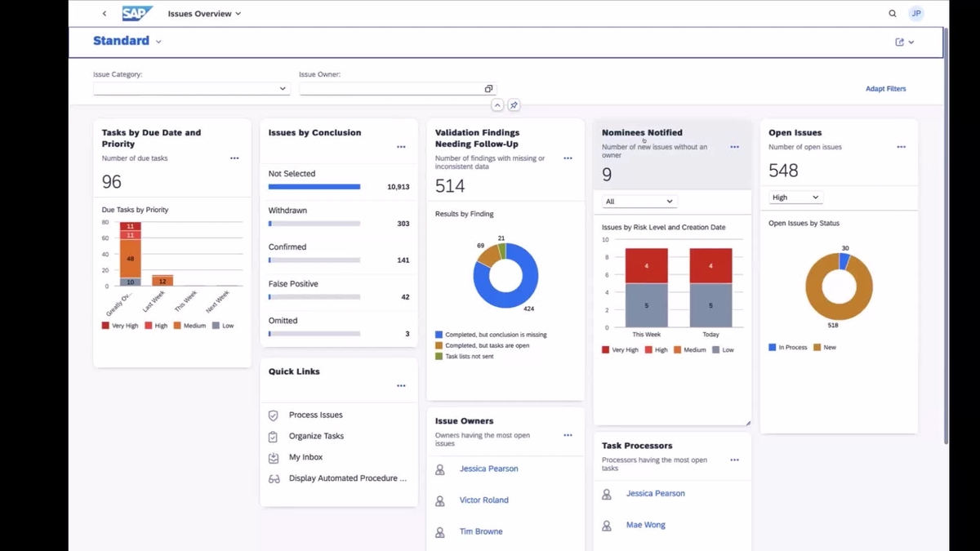The image size is (980, 551).
Task: Open the JP user profile avatar
Action: pyautogui.click(x=917, y=14)
